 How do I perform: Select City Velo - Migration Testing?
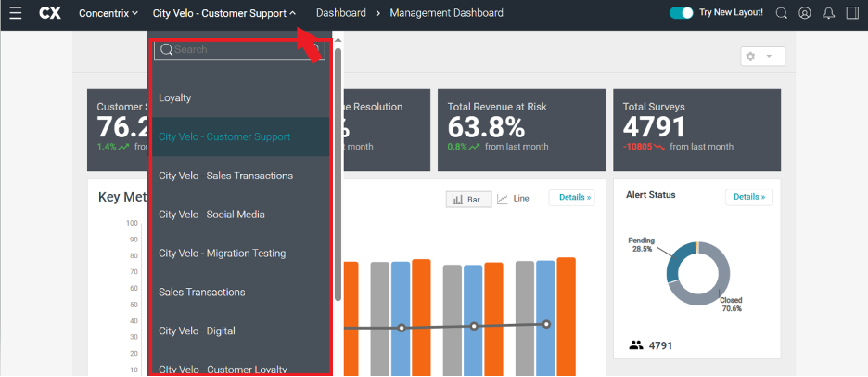coord(241,253)
